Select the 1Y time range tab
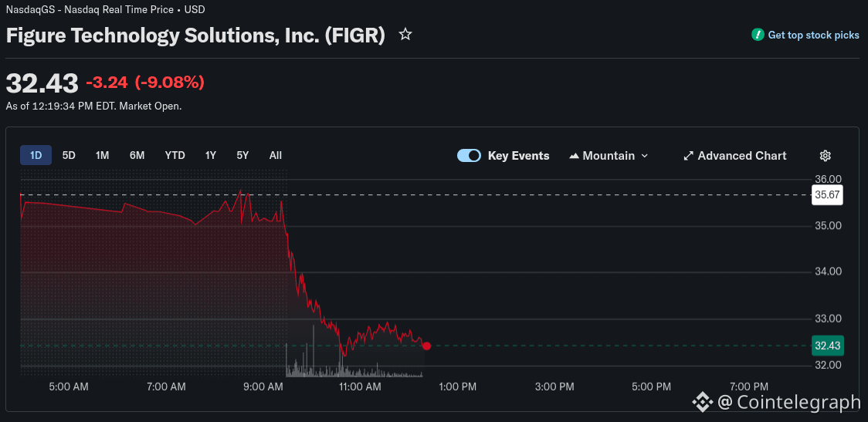This screenshot has height=422, width=868. point(211,155)
